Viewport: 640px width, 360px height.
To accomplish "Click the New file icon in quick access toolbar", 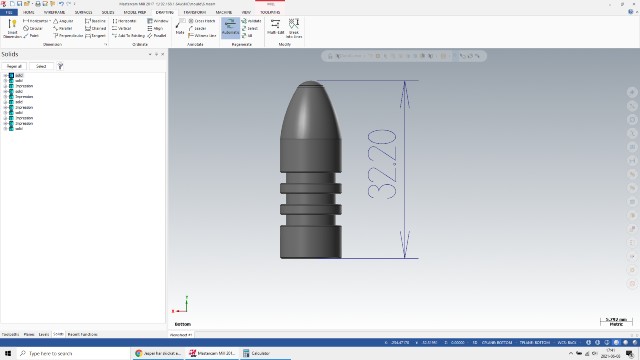I will click(x=12, y=4).
